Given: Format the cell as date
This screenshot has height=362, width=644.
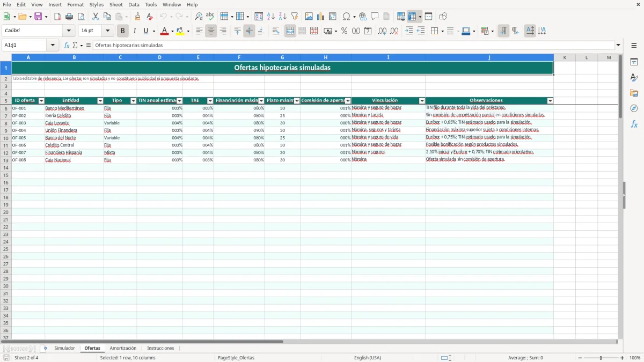Looking at the screenshot, I should (368, 31).
